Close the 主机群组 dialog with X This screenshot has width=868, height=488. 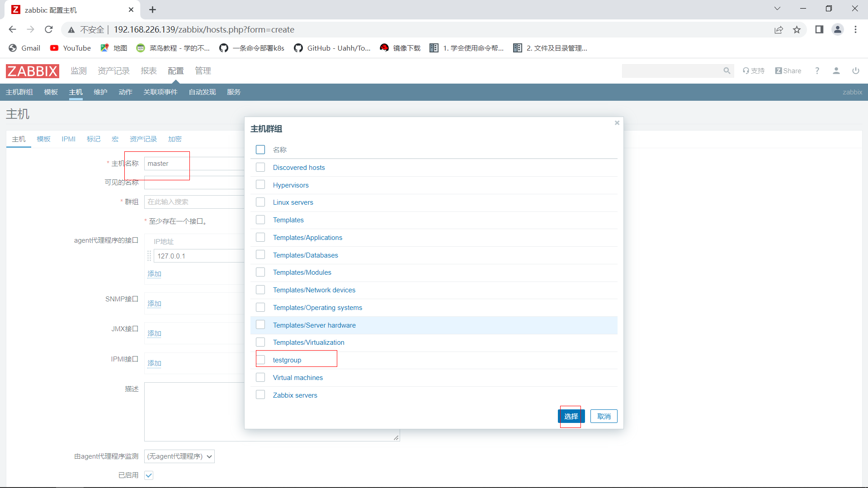(x=617, y=123)
